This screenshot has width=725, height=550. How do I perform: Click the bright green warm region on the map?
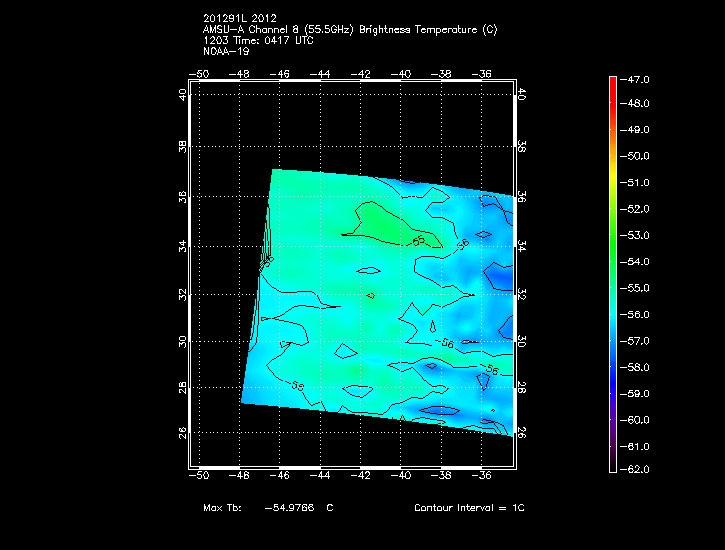pyautogui.click(x=385, y=222)
